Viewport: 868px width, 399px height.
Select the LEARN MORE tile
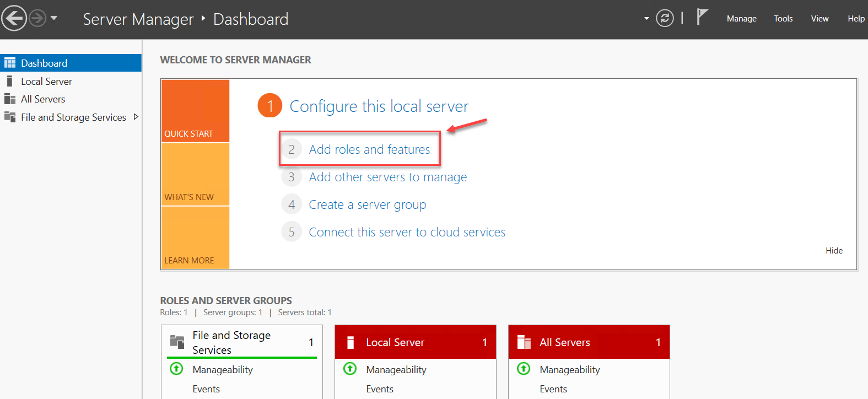pos(195,238)
